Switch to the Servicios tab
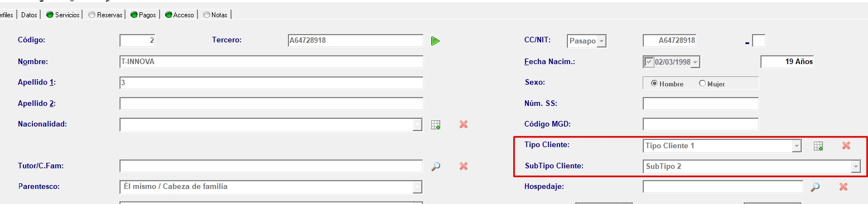 (62, 15)
